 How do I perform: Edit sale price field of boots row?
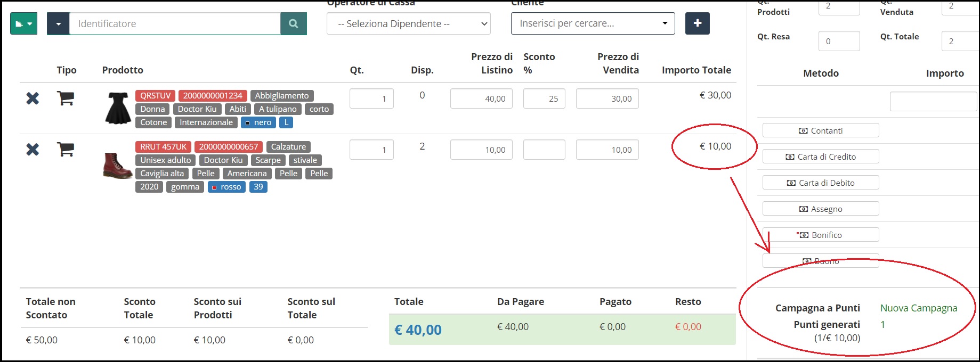pyautogui.click(x=608, y=150)
